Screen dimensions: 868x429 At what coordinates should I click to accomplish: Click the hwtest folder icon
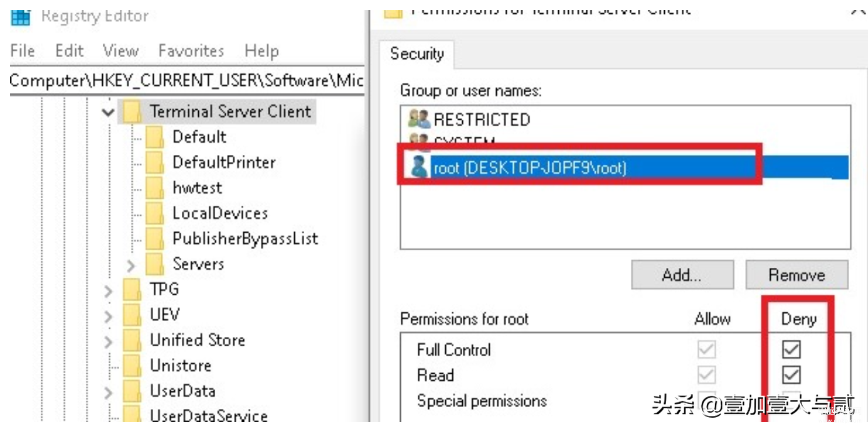coord(154,188)
